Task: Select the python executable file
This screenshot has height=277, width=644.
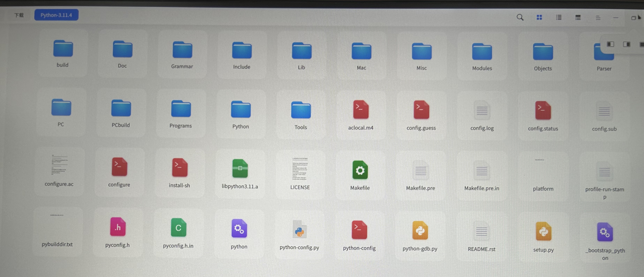Action: tap(239, 228)
